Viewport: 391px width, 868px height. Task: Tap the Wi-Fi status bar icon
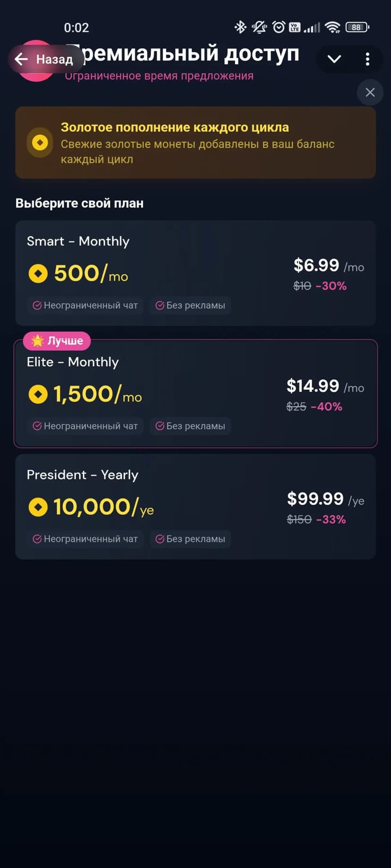(333, 27)
